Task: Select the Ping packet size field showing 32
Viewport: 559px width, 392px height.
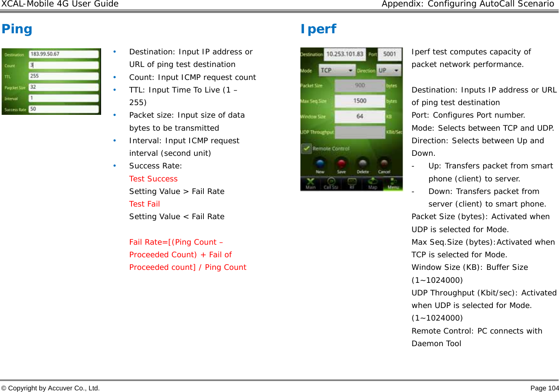Action: click(64, 87)
